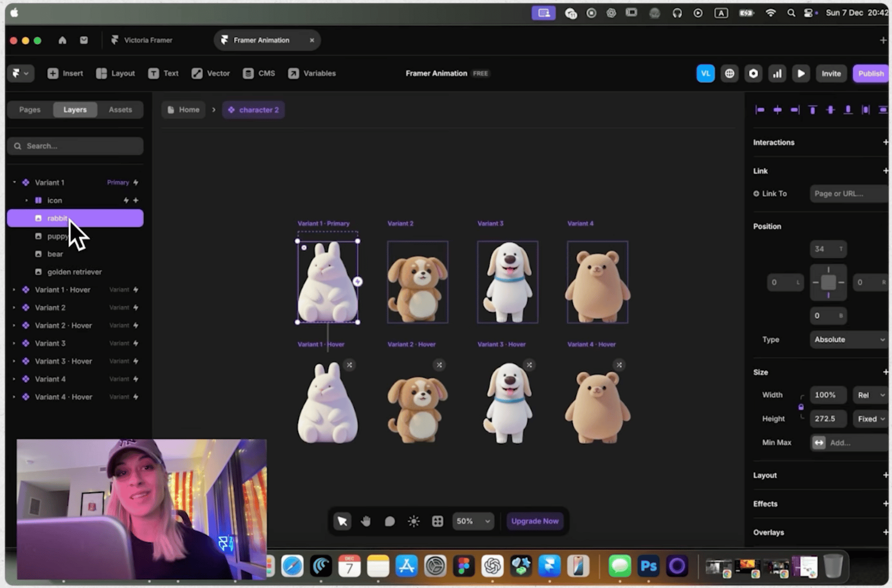Open the Pages tab
Screen dimensions: 892x588
click(x=30, y=110)
